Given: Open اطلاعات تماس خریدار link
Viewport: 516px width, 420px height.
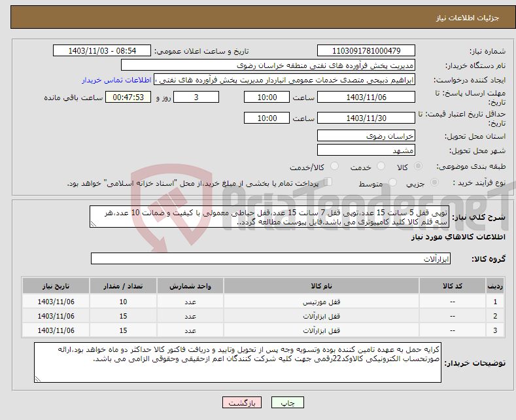Looking at the screenshot, I should (x=116, y=80).
